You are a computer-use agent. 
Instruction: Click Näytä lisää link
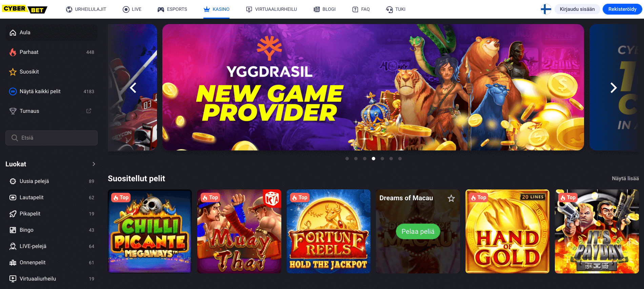(625, 179)
